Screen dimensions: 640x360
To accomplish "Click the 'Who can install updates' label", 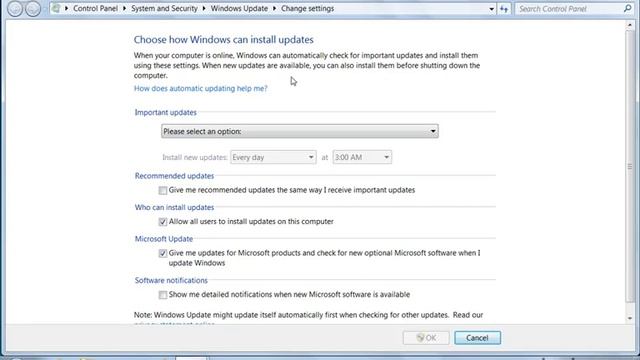I will (x=174, y=207).
